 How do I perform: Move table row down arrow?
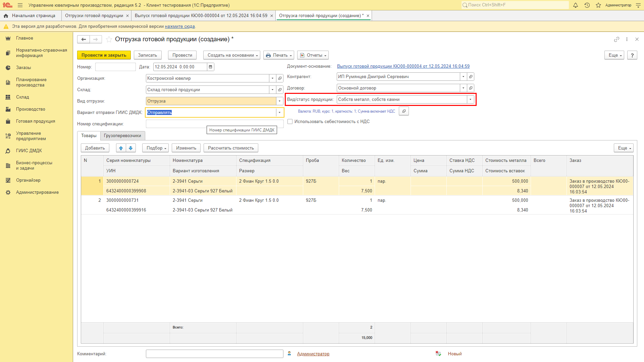coord(131,148)
